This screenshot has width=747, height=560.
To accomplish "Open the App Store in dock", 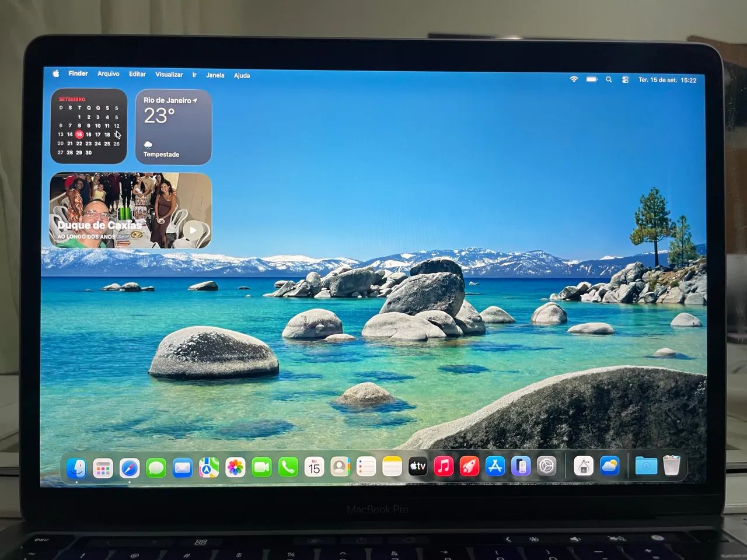I will pos(495,466).
